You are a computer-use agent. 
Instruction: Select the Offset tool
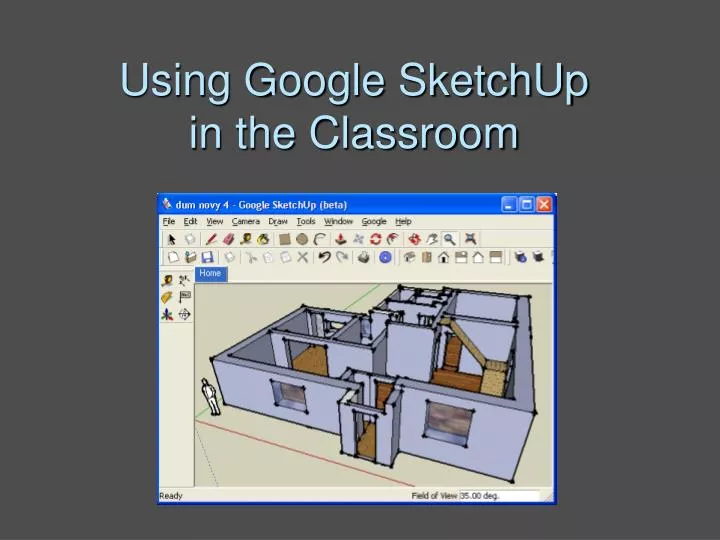click(393, 239)
